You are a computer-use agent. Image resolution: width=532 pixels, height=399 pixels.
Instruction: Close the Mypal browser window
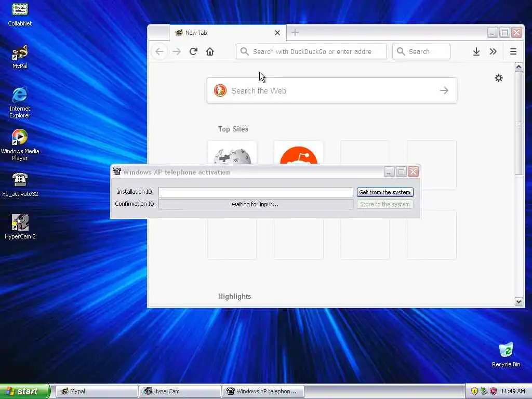pos(516,33)
